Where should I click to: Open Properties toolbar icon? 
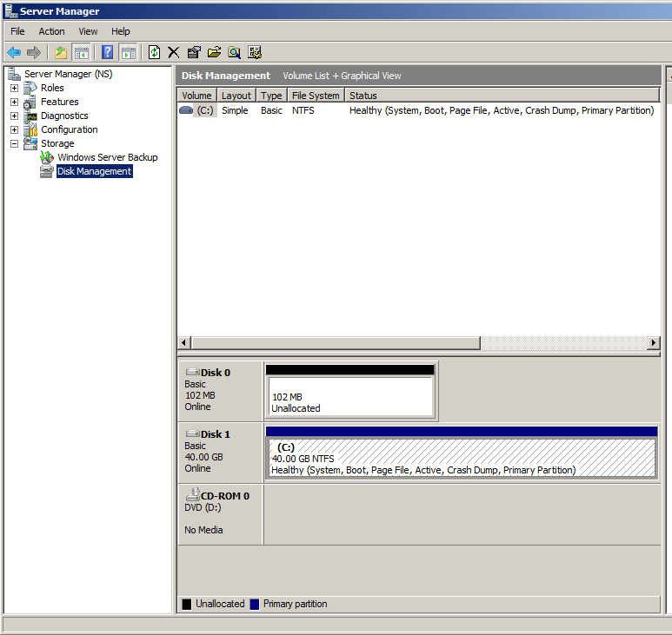194,53
